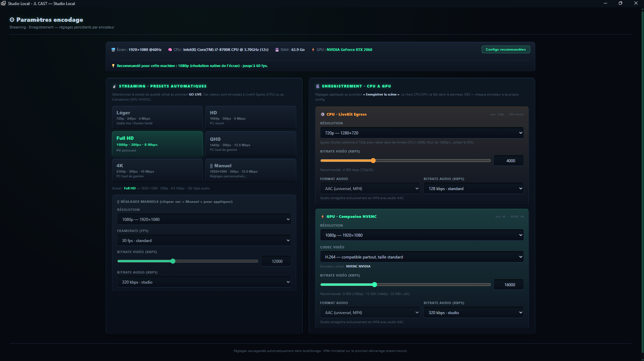
Task: Click the CPU bitrate field showing 4000
Action: pos(509,161)
